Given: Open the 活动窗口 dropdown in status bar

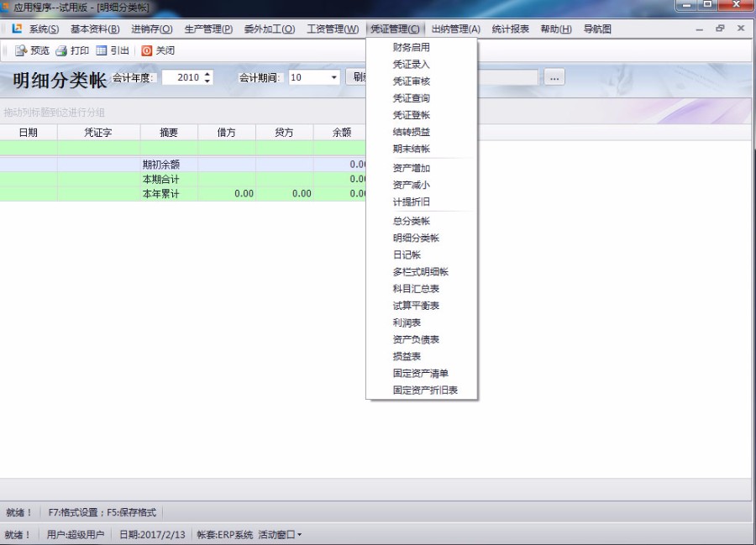Looking at the screenshot, I should pyautogui.click(x=280, y=534).
